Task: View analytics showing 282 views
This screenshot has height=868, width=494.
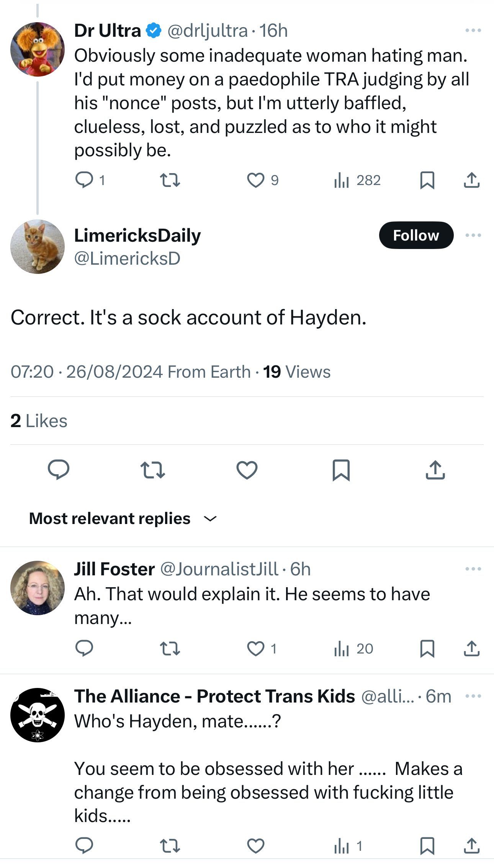Action: (x=357, y=180)
